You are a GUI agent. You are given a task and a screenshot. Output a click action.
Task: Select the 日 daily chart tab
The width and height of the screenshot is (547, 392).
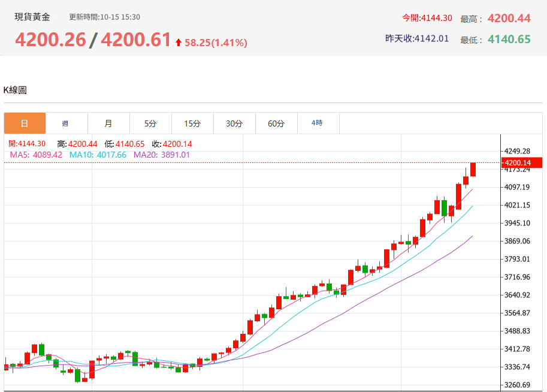click(25, 123)
